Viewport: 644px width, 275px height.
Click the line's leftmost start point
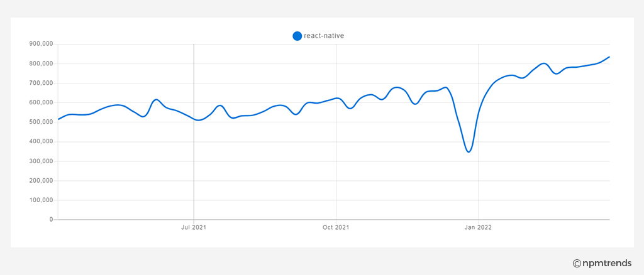pos(58,119)
